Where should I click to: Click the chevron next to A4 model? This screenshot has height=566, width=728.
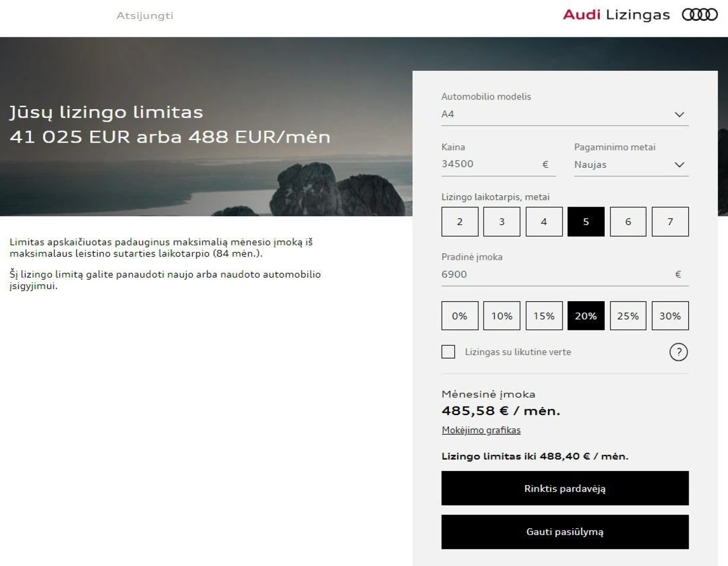(x=679, y=114)
